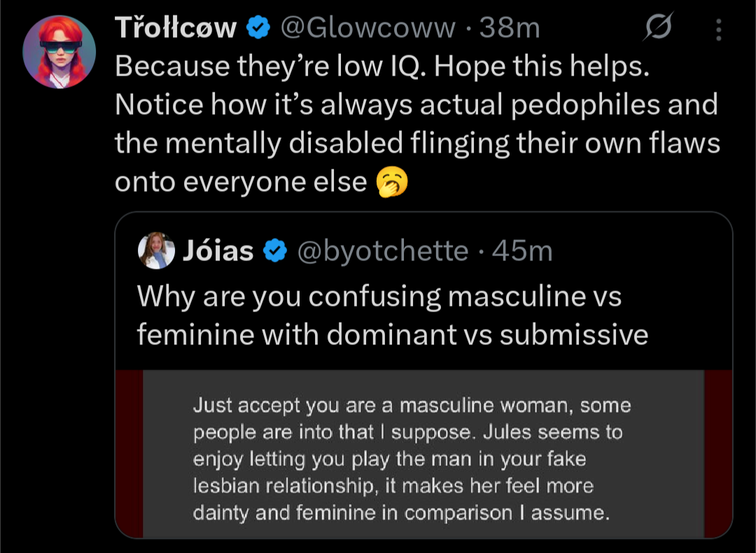Image resolution: width=756 pixels, height=553 pixels.
Task: Click the 38m timestamp
Action: pos(510,28)
